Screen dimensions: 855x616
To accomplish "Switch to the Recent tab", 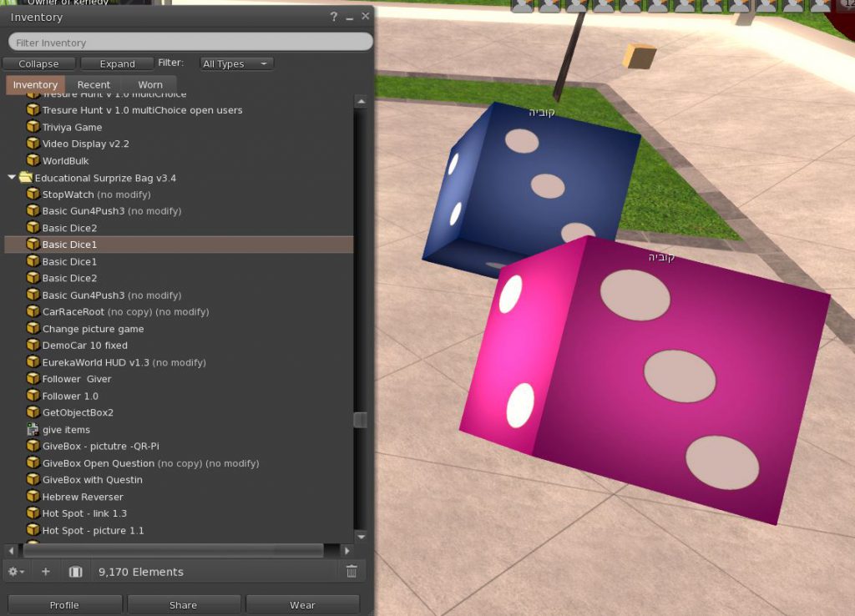I will (94, 84).
